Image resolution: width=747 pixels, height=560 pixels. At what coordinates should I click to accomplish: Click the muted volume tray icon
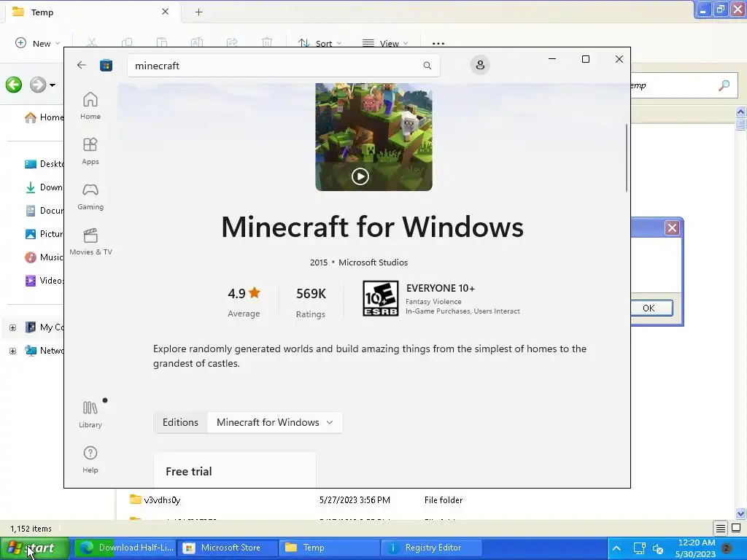pyautogui.click(x=659, y=548)
